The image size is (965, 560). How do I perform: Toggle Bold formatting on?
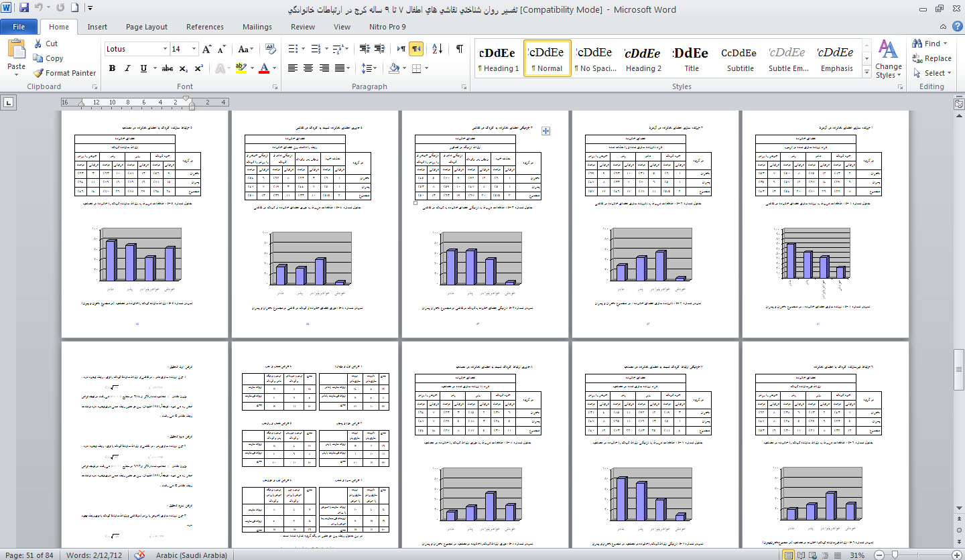[112, 68]
